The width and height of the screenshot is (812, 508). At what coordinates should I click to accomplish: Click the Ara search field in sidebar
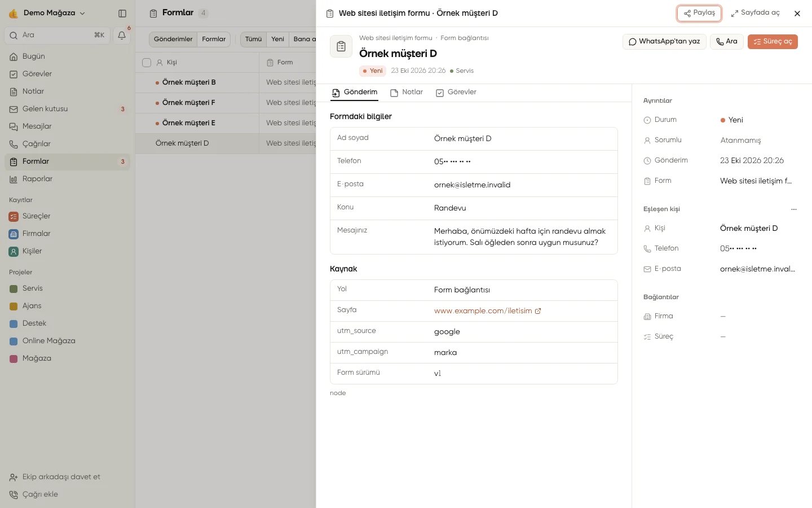(56, 35)
